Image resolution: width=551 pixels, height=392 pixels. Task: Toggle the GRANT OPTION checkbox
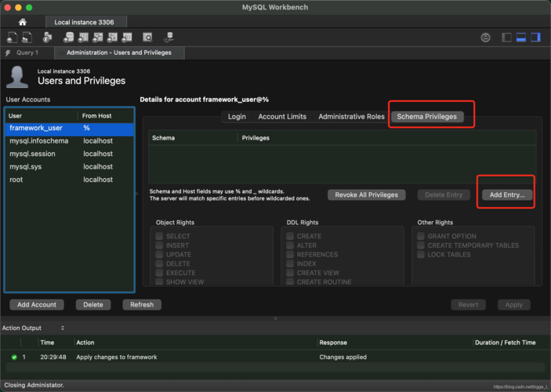[x=421, y=236]
